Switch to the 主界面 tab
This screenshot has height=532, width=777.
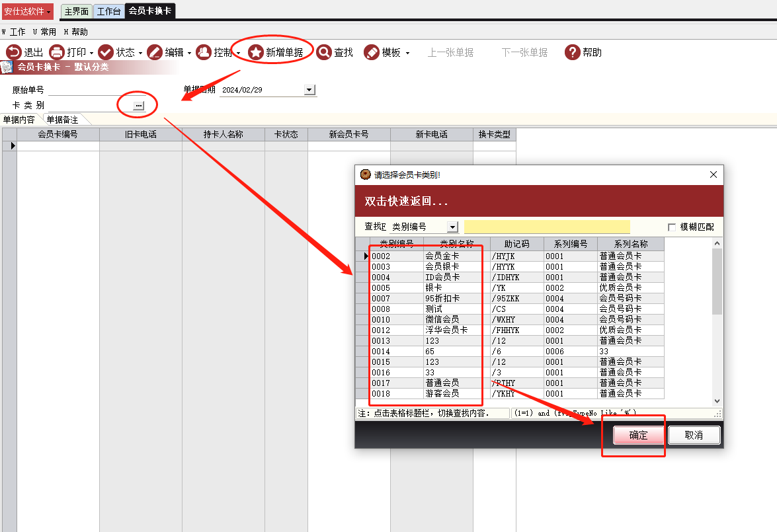tap(77, 11)
